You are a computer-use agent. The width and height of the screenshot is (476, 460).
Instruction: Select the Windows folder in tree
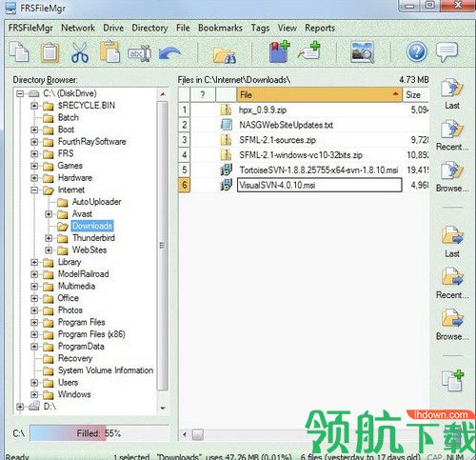point(74,394)
